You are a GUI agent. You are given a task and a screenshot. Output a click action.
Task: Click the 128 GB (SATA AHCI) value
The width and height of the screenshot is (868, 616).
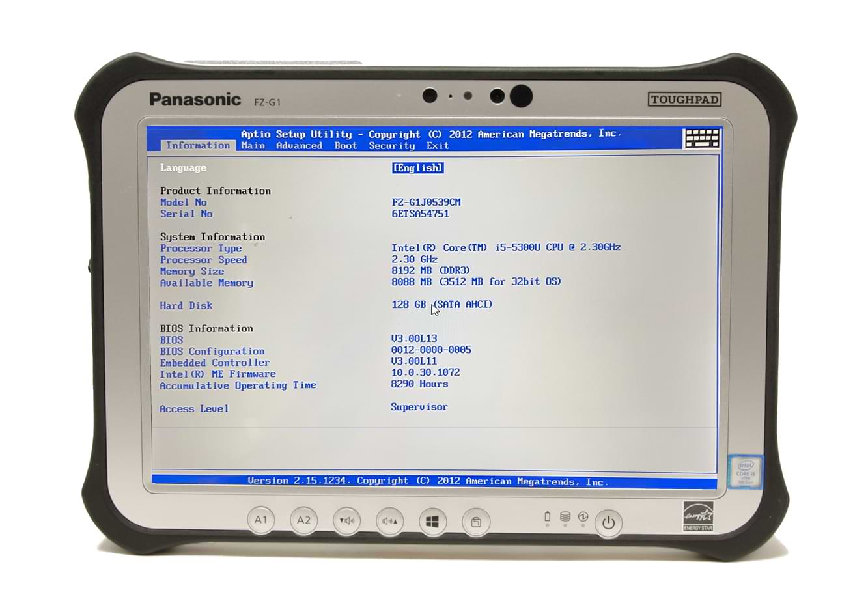coord(442,305)
